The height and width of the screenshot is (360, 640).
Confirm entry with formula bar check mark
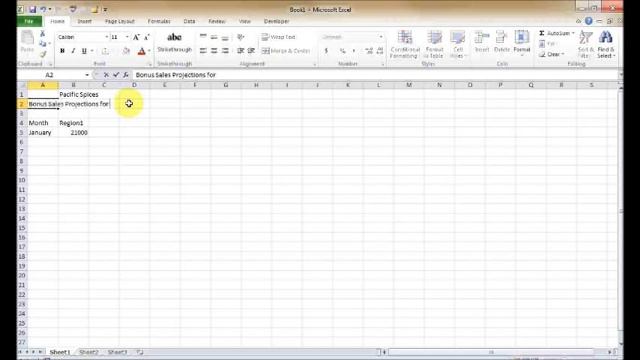coord(116,75)
